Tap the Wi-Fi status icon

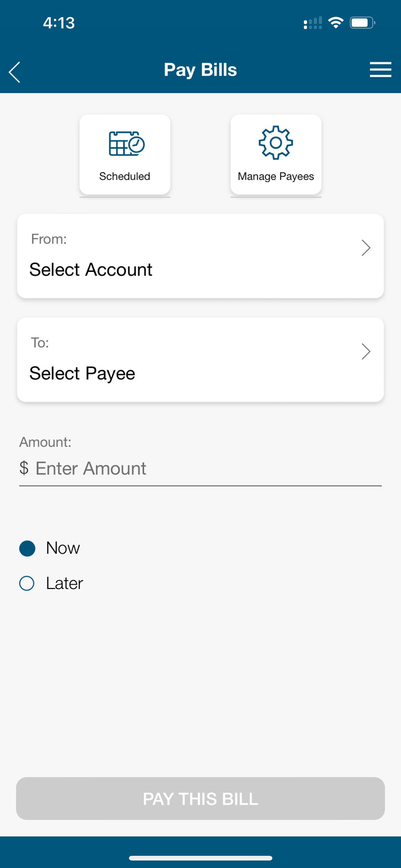(x=336, y=23)
